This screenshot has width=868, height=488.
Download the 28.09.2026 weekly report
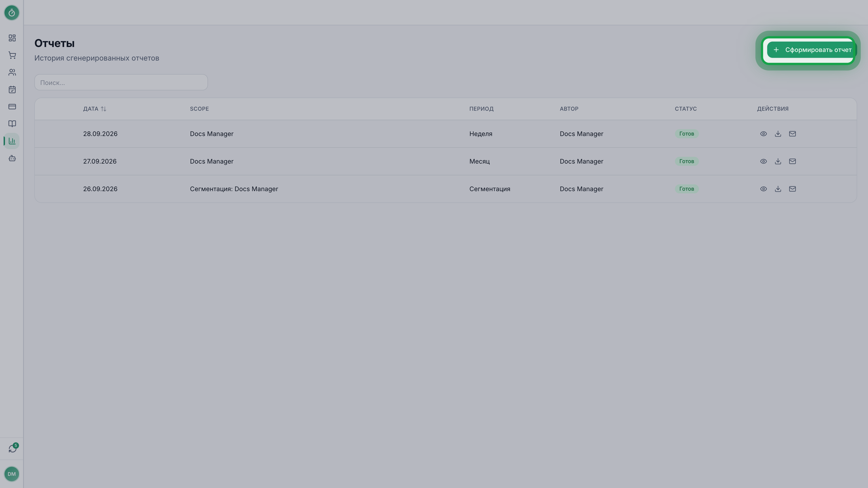coord(778,134)
